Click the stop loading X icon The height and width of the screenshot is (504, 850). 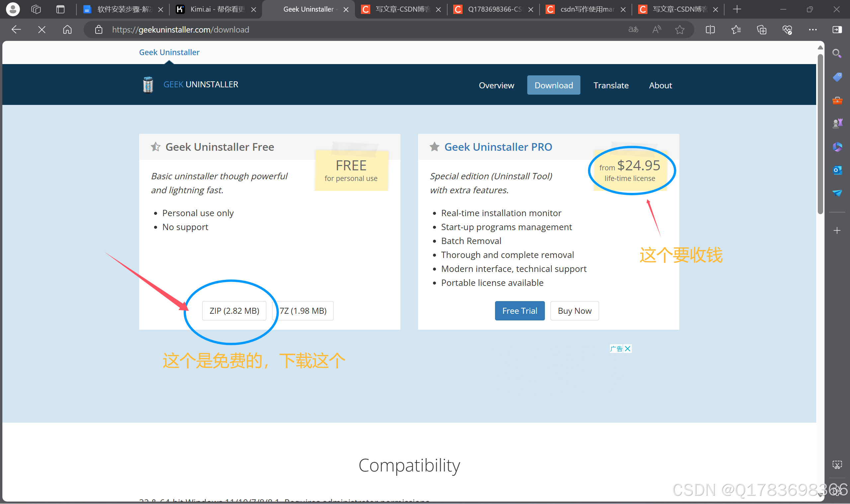pos(42,30)
